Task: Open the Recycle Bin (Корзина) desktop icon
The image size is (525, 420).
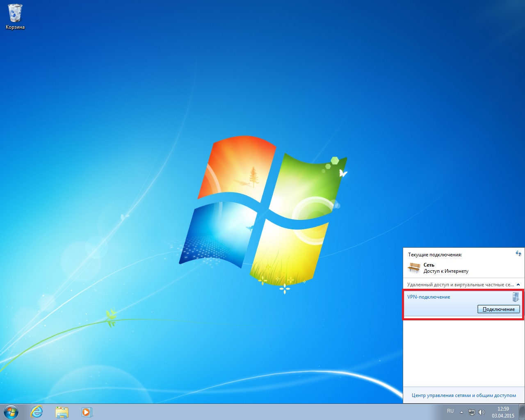Action: (15, 16)
